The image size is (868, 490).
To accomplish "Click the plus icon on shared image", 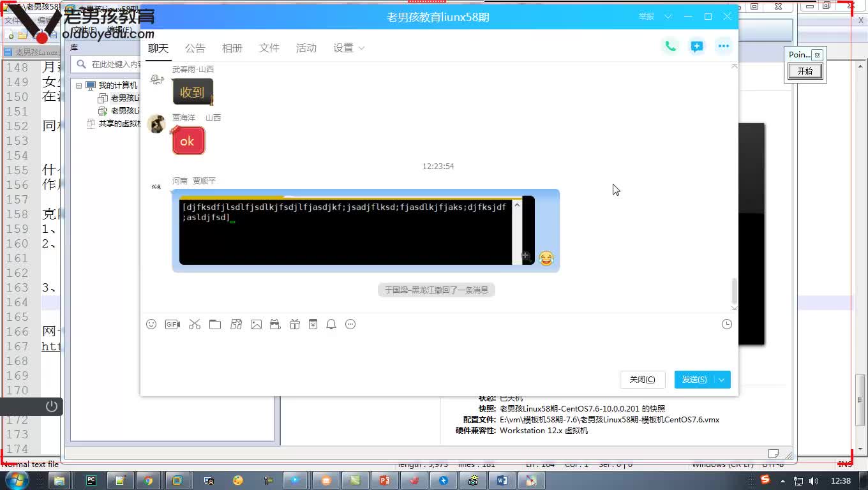I will click(525, 256).
